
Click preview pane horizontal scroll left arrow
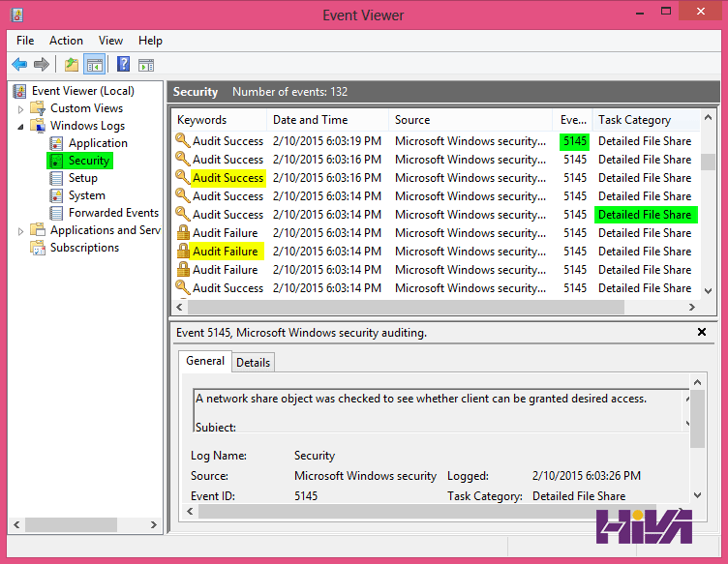coord(190,511)
